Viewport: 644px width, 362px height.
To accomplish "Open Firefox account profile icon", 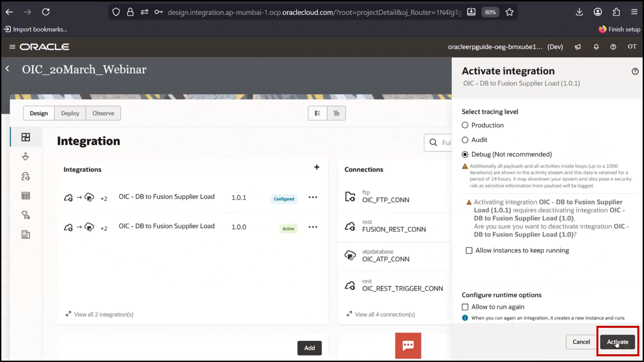I will 598,12.
